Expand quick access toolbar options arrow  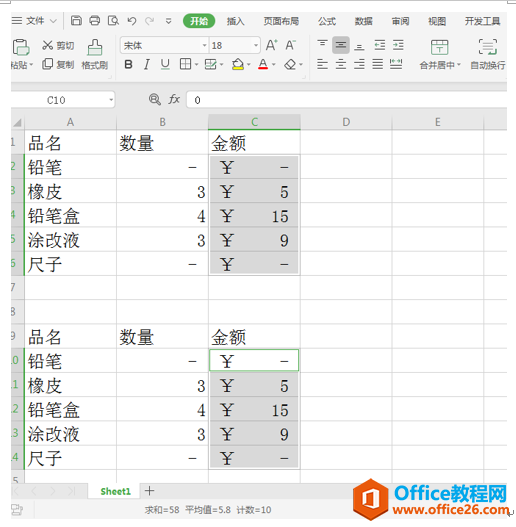tap(168, 22)
